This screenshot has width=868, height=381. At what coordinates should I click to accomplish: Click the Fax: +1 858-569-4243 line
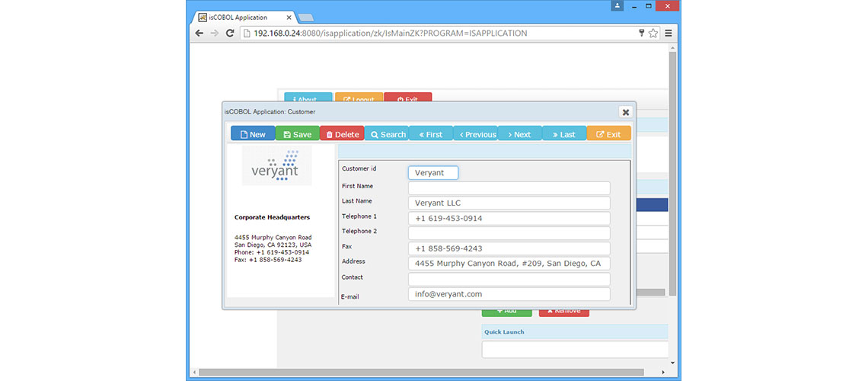click(269, 259)
